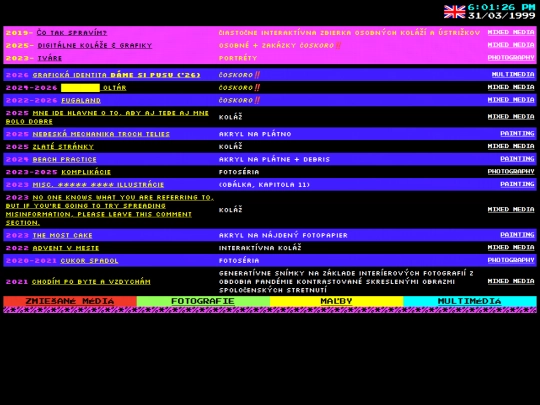
Task: Click Mixed Media tag in 'Čo tak spravím?' row
Action: click(x=511, y=32)
